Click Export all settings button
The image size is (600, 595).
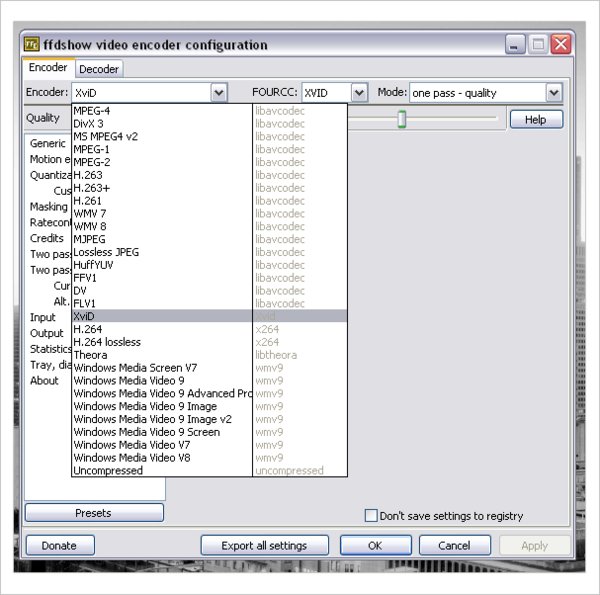(x=264, y=545)
